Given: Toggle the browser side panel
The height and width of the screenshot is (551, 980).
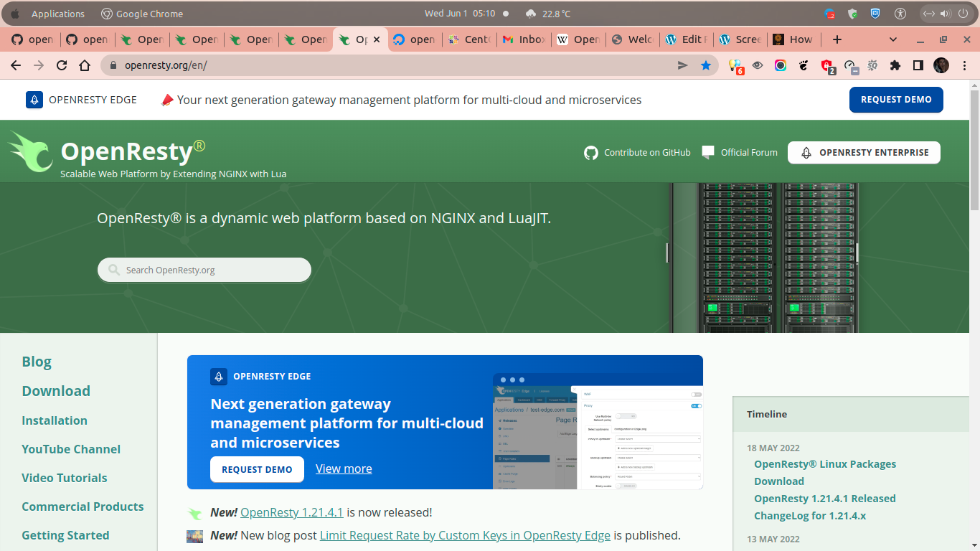Looking at the screenshot, I should [918, 65].
